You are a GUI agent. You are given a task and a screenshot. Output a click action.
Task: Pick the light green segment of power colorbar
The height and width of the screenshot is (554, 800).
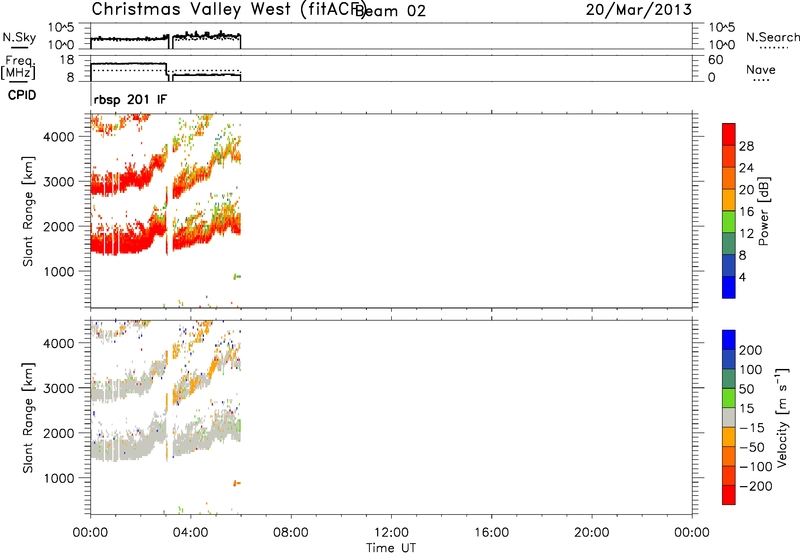point(729,222)
